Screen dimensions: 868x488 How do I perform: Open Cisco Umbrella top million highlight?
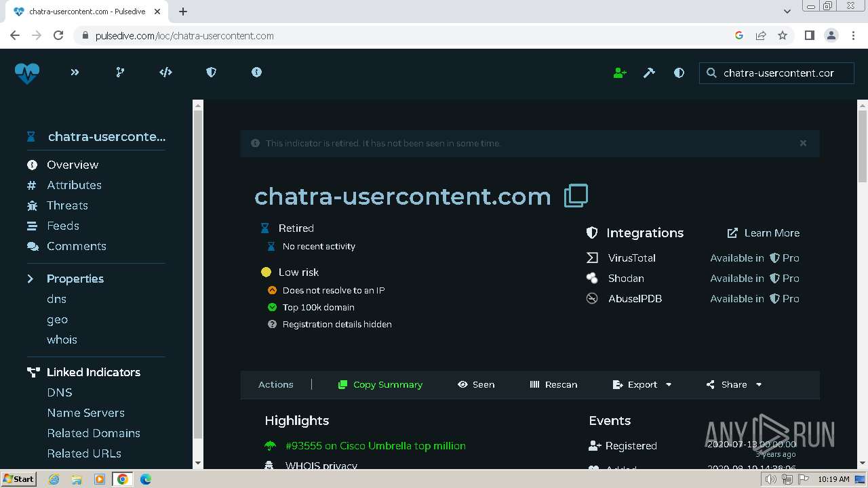click(x=376, y=445)
